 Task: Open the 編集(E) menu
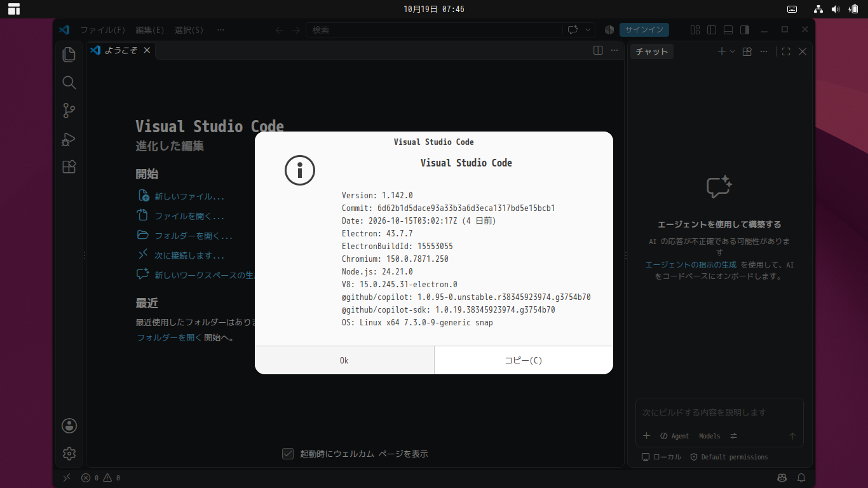coord(150,30)
